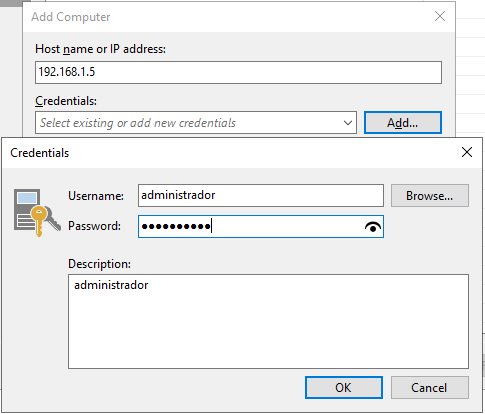
Task: Reveal the password with the eye icon
Action: click(373, 227)
